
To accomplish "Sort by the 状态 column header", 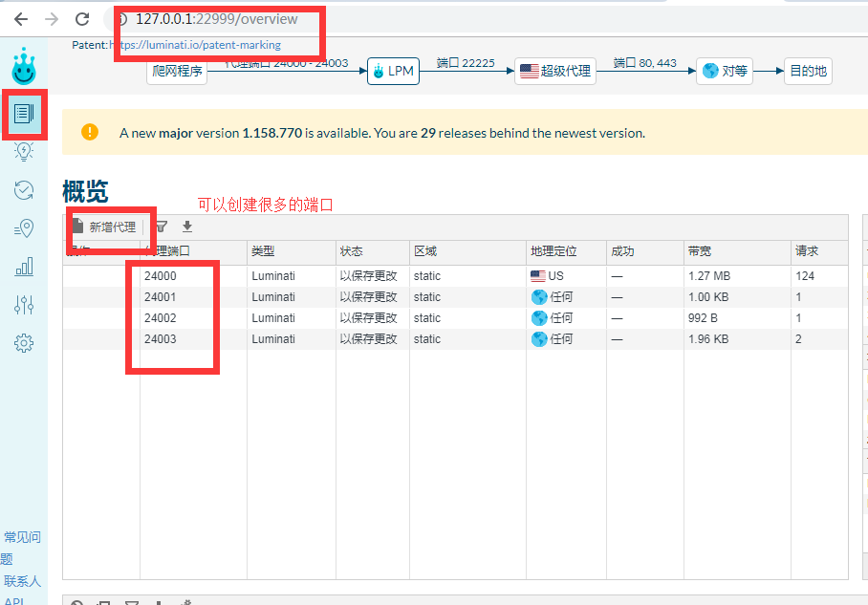I will (352, 251).
